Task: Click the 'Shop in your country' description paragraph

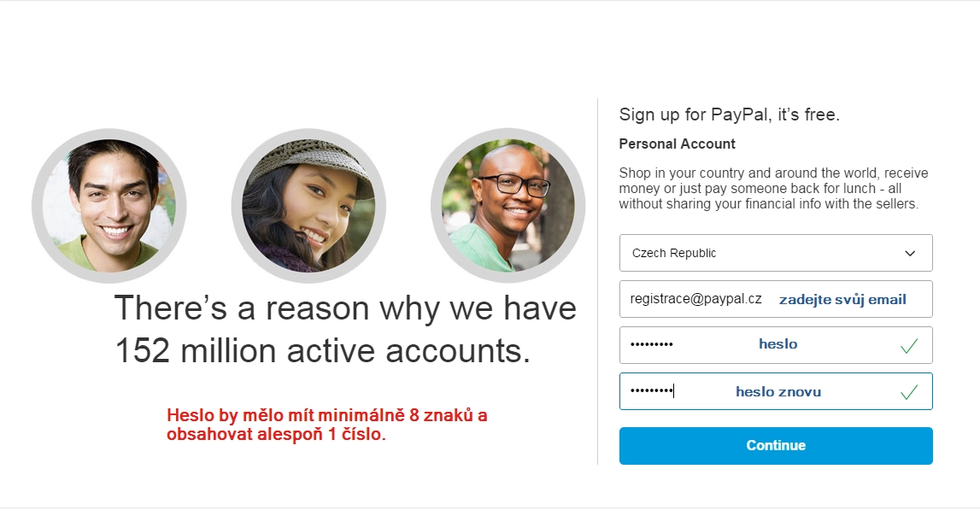Action: pyautogui.click(x=774, y=188)
